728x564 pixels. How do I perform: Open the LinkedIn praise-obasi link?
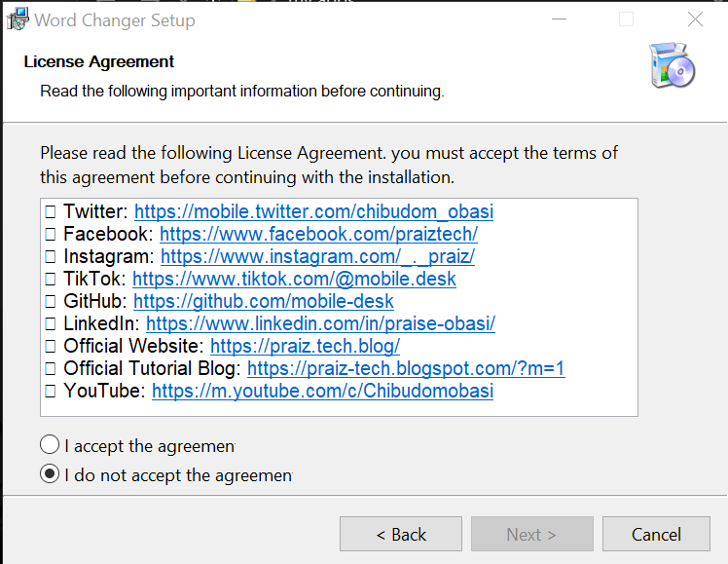click(320, 323)
